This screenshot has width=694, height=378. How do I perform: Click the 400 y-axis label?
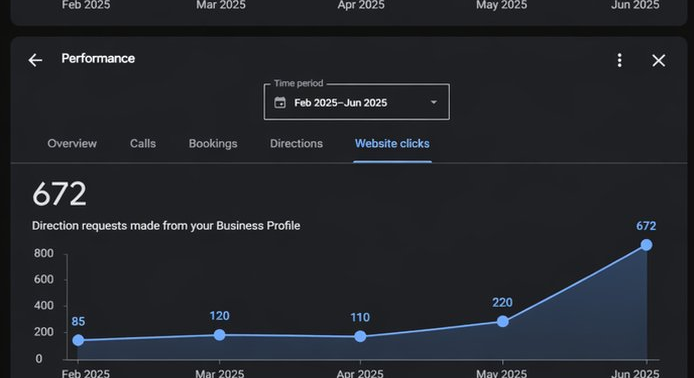(x=43, y=305)
